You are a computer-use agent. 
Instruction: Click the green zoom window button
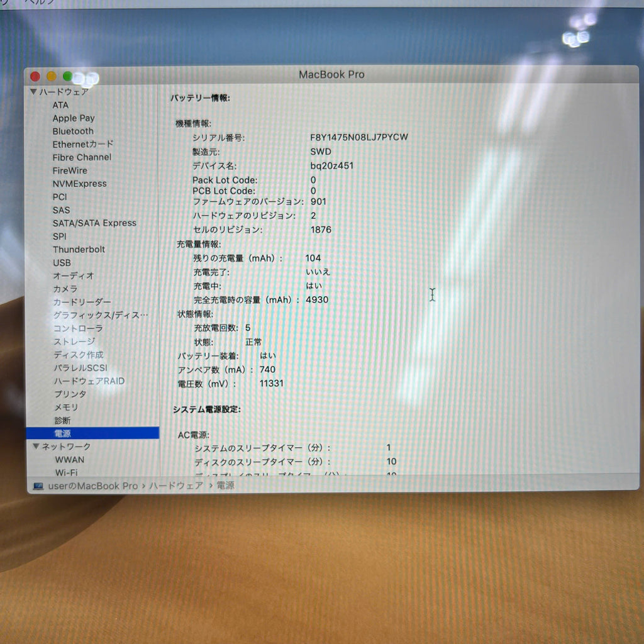click(x=68, y=76)
